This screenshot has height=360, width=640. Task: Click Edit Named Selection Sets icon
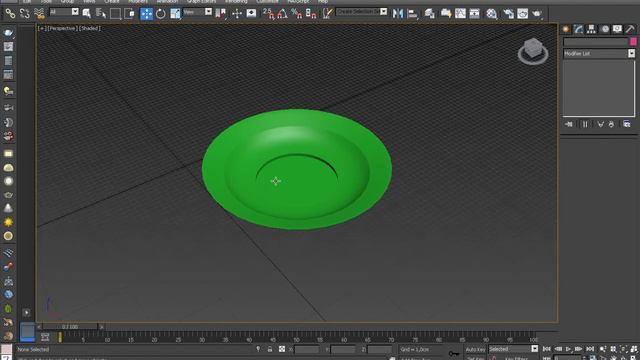tap(327, 14)
